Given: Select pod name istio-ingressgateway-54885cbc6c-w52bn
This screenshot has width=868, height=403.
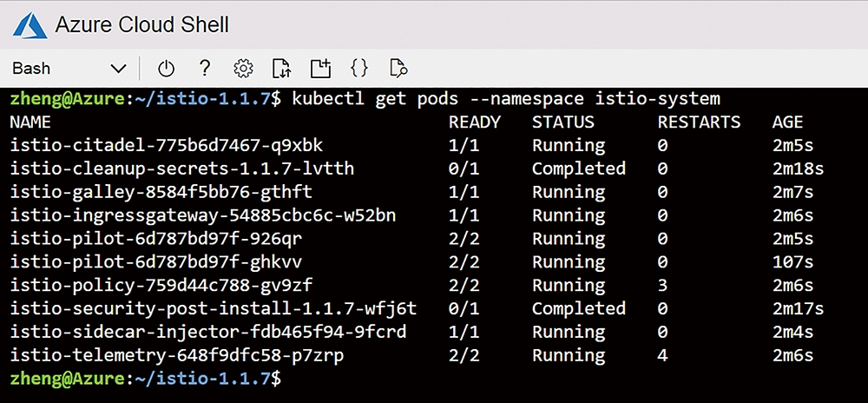Looking at the screenshot, I should pyautogui.click(x=203, y=215).
